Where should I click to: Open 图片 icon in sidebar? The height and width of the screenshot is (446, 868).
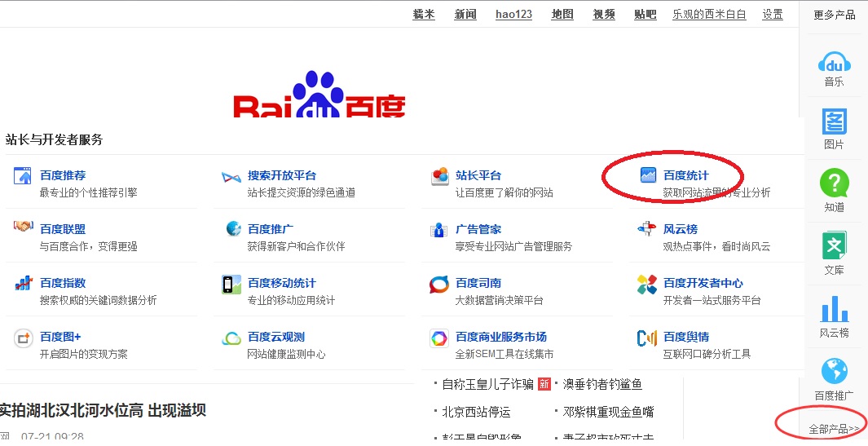click(x=835, y=121)
